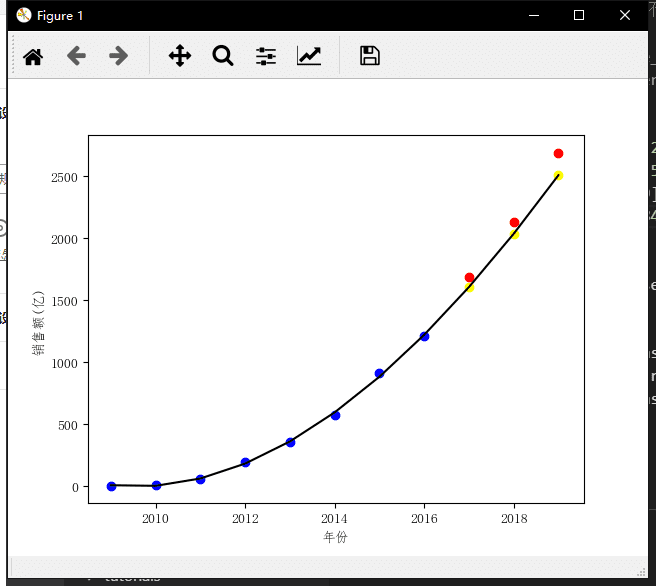Toggle the Pan axes tool
Screen dimensions: 656x586
pos(179,56)
